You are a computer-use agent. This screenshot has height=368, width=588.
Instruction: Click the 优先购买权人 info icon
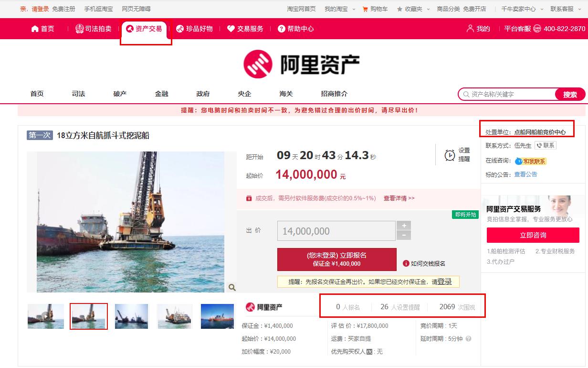[369, 352]
